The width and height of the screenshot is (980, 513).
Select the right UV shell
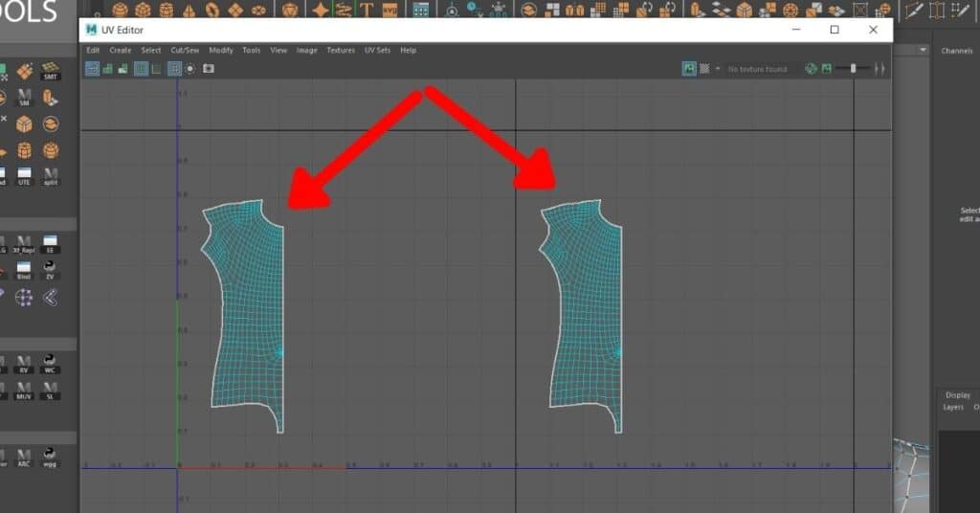(x=586, y=312)
